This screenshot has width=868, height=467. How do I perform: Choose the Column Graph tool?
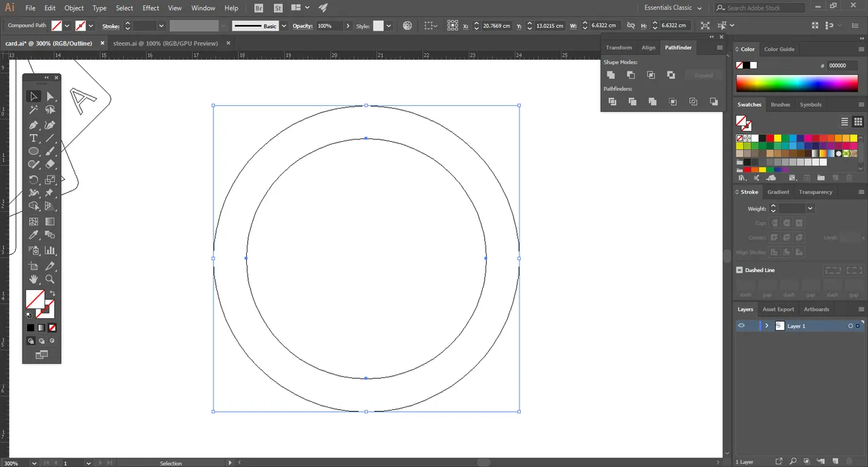50,250
